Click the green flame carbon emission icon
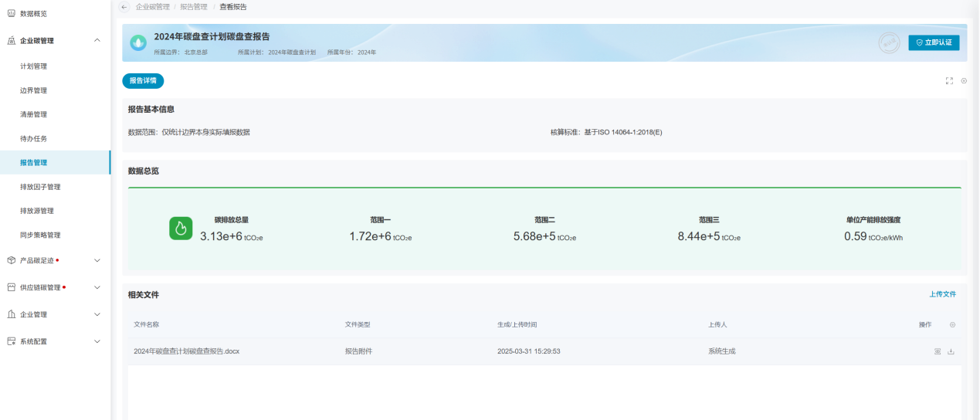Screen dimensions: 980x420 pos(181,229)
